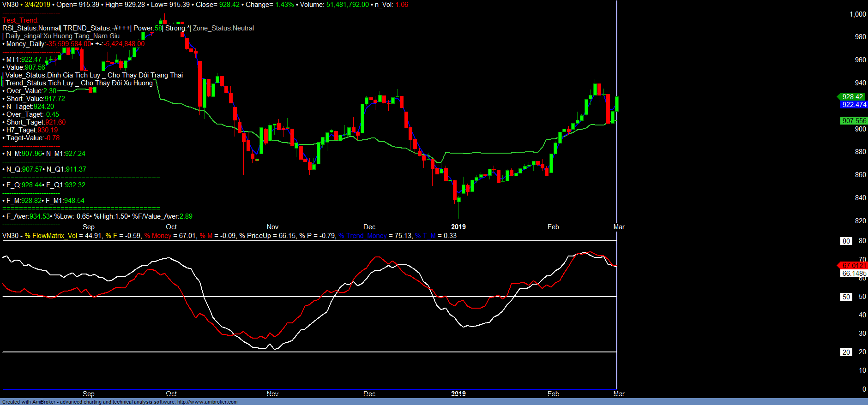Select the boxed 80 level marker
Viewport: 868px width, 405px height.
(846, 241)
